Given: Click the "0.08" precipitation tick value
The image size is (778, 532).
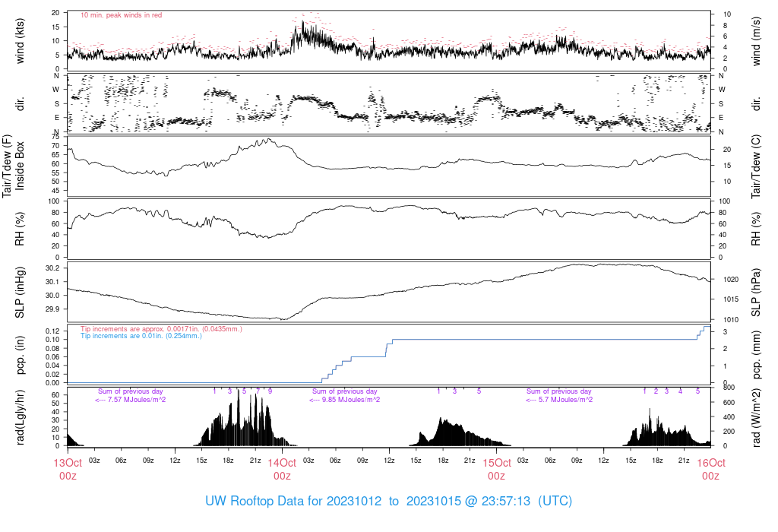Looking at the screenshot, I should (x=53, y=348).
